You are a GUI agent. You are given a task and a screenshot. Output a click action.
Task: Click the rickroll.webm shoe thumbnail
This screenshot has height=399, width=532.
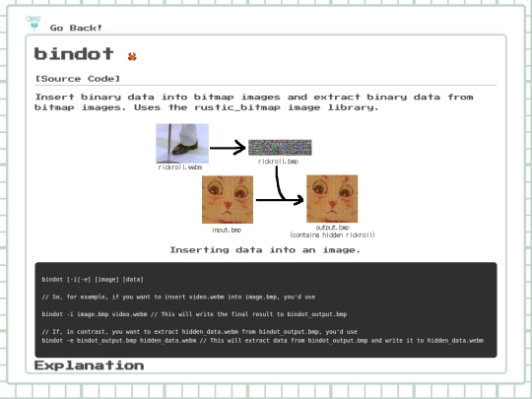click(x=182, y=144)
